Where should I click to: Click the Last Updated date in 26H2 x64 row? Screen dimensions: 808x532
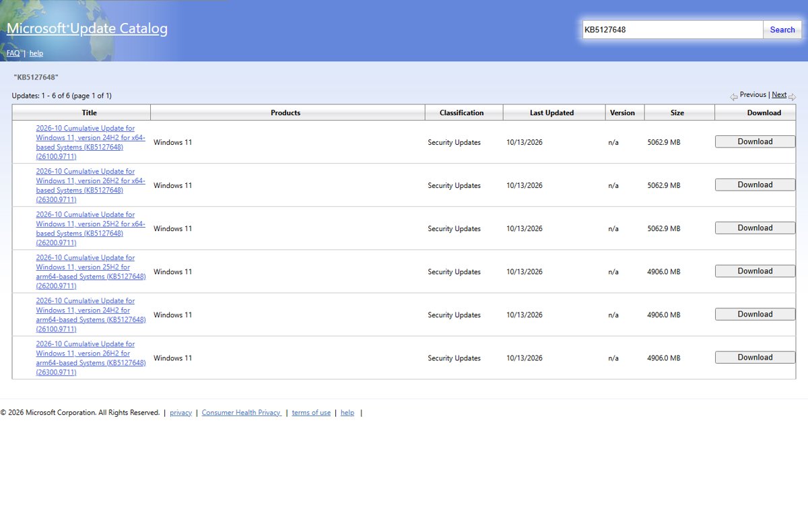click(x=525, y=186)
